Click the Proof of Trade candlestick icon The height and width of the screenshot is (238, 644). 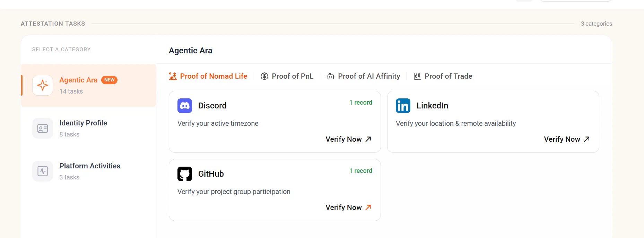(x=417, y=76)
